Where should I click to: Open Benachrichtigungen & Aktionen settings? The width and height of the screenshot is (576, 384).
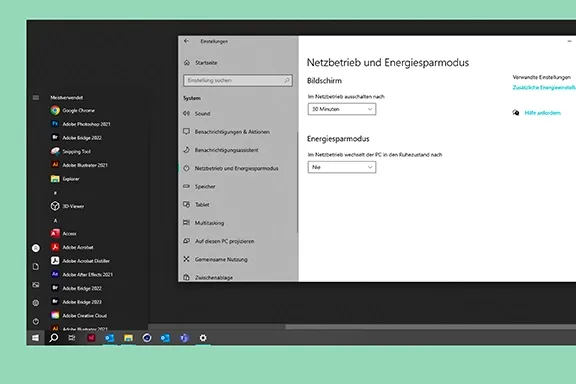227,132
